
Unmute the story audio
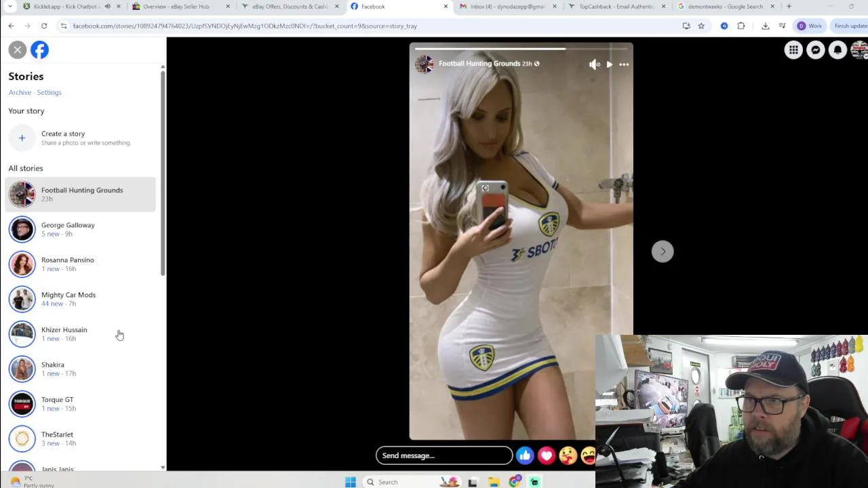pos(594,64)
